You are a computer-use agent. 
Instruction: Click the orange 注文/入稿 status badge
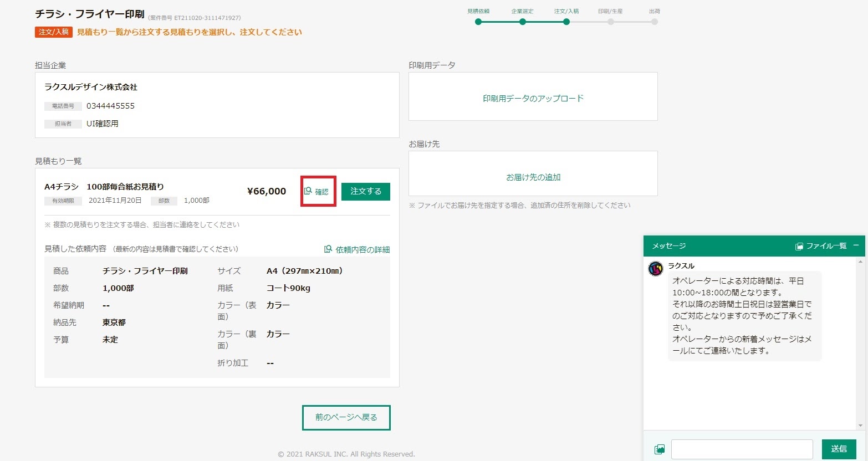pos(54,32)
